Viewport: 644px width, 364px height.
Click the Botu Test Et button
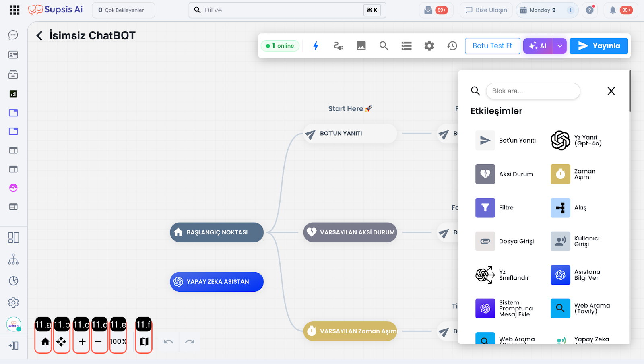point(492,46)
